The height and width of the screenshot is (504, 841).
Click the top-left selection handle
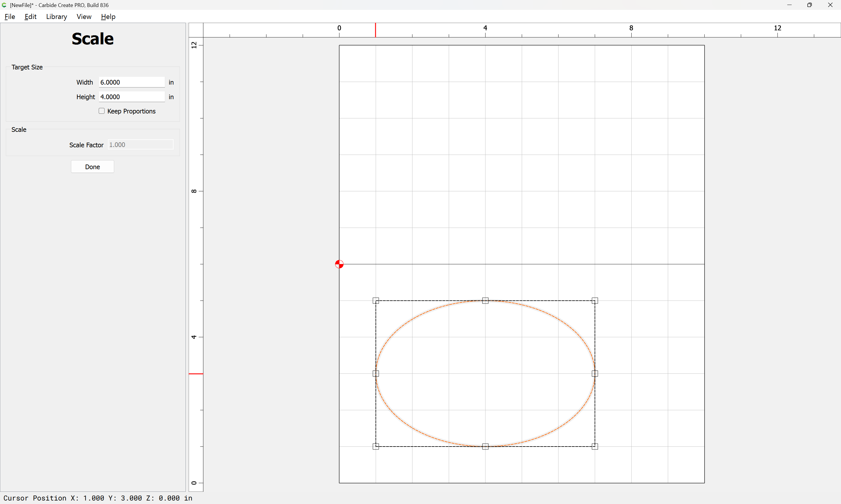(x=376, y=301)
